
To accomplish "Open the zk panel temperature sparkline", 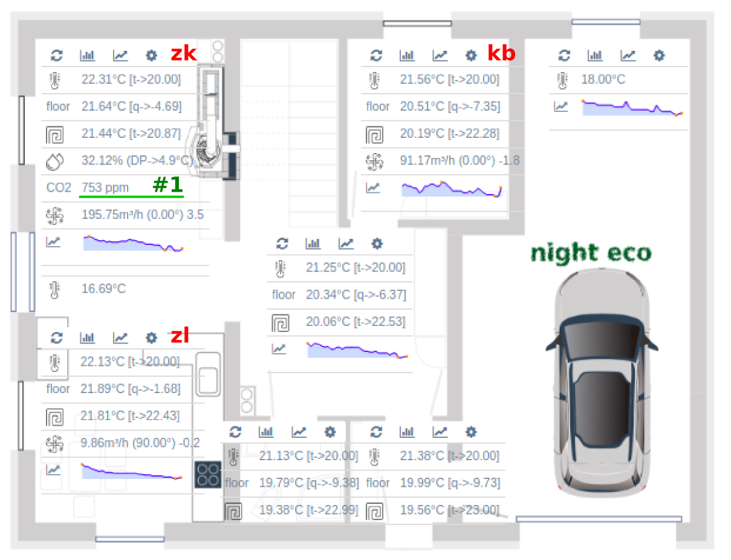I will coord(133,243).
